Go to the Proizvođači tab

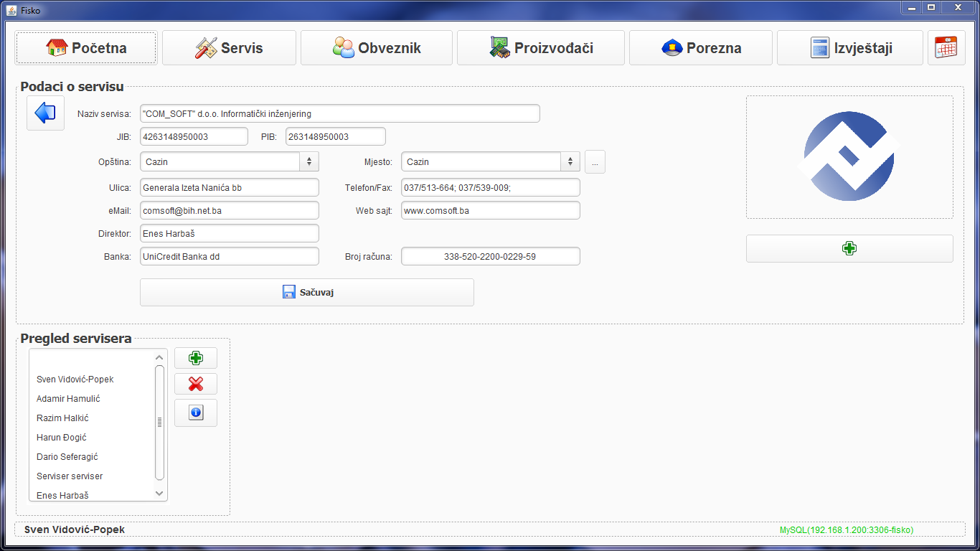point(540,48)
